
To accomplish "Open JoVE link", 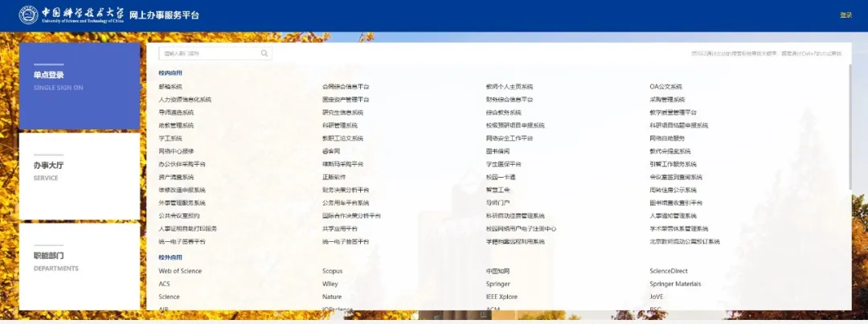I will pyautogui.click(x=656, y=297).
